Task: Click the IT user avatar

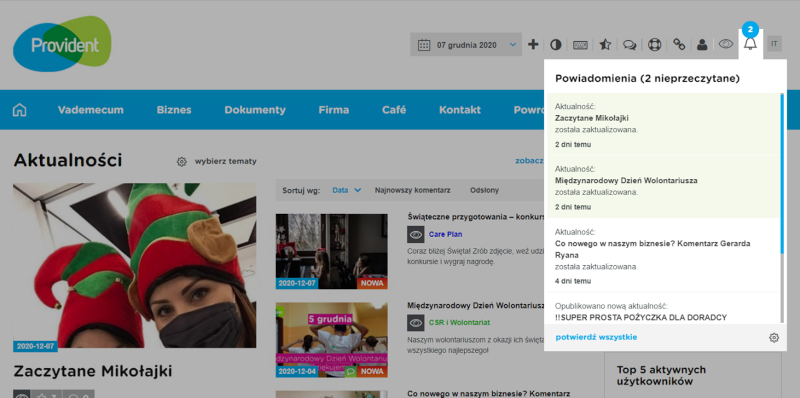Action: pyautogui.click(x=774, y=44)
